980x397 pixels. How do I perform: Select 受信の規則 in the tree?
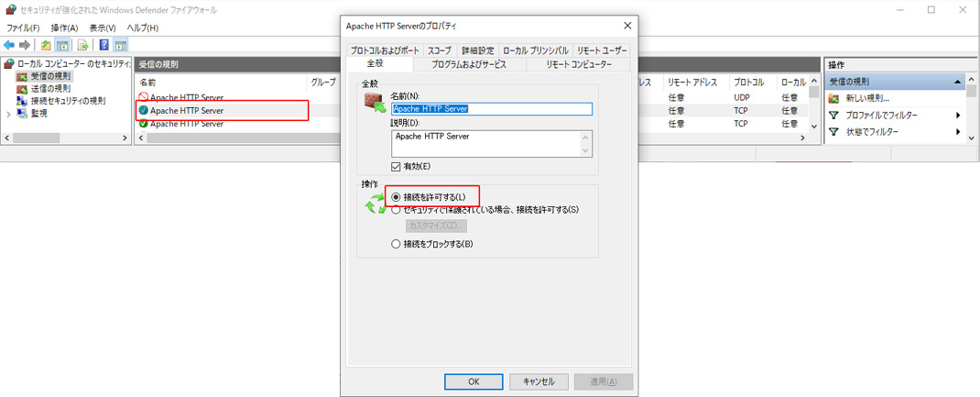50,76
